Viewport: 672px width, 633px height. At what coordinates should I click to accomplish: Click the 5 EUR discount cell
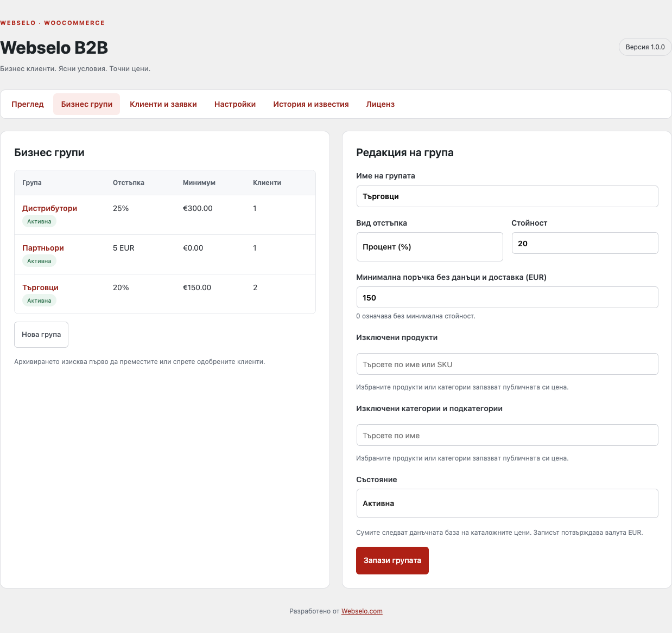tap(124, 248)
